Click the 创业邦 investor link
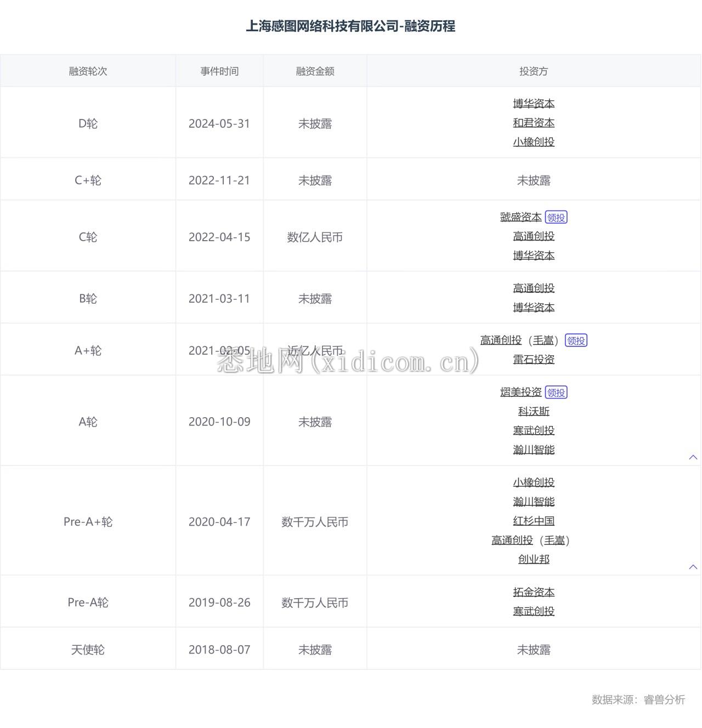 pyautogui.click(x=534, y=559)
